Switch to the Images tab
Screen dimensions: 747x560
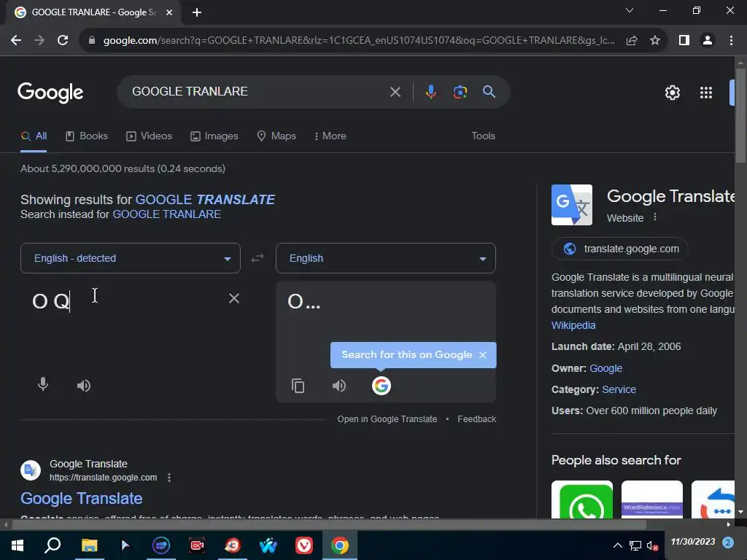click(214, 136)
